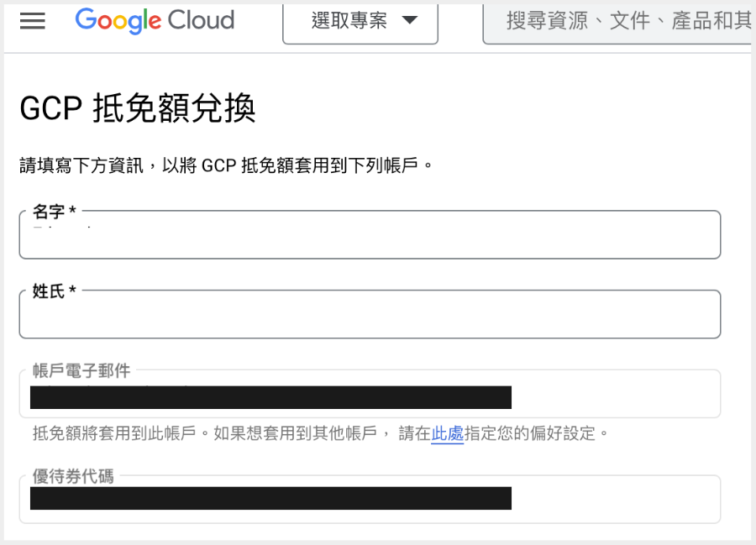The height and width of the screenshot is (545, 756).
Task: Click the arrow beside 選取專案
Action: [410, 21]
